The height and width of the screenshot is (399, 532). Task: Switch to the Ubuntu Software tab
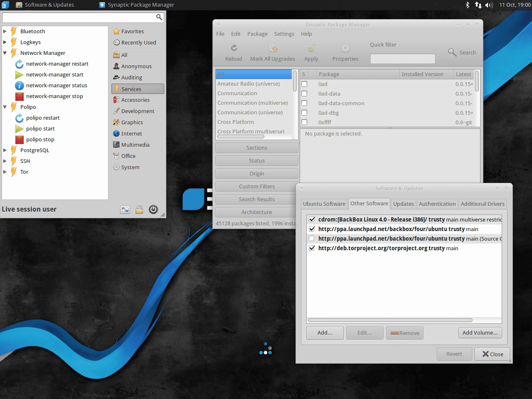tap(324, 204)
